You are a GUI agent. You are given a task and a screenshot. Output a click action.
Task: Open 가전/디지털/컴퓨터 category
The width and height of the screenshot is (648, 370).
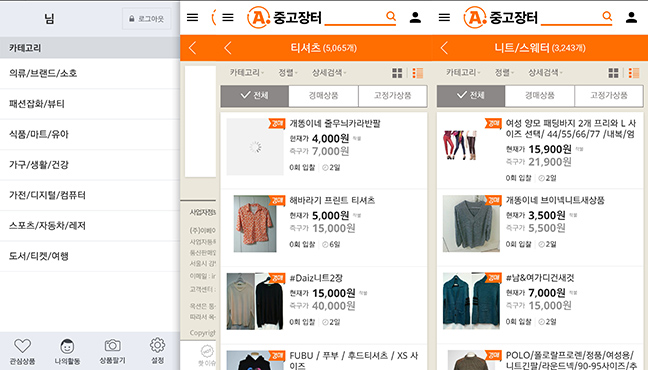[x=90, y=195]
